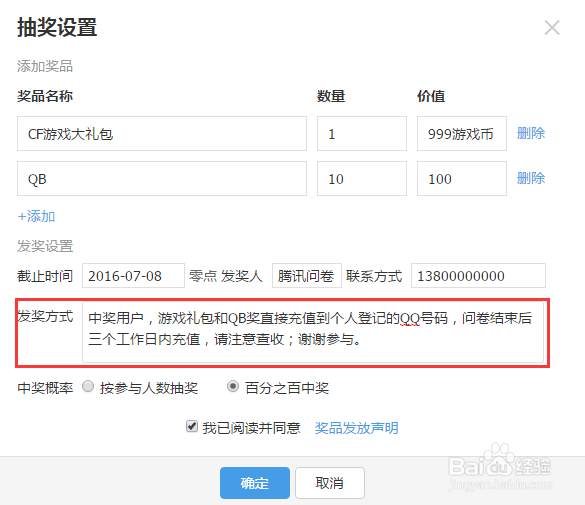Screen dimensions: 585x505
Task: Open the 截止时间 date field 2016-07-08
Action: point(133,276)
